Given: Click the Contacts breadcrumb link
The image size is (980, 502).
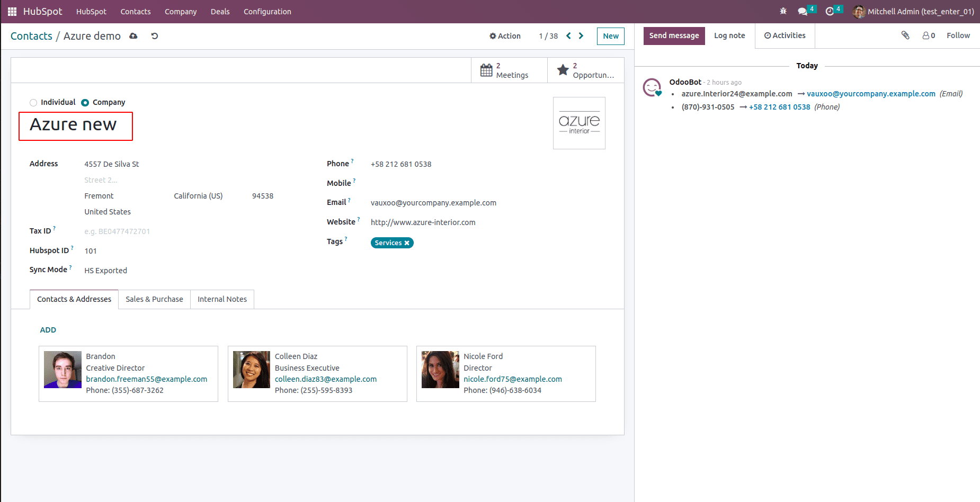Looking at the screenshot, I should (31, 36).
